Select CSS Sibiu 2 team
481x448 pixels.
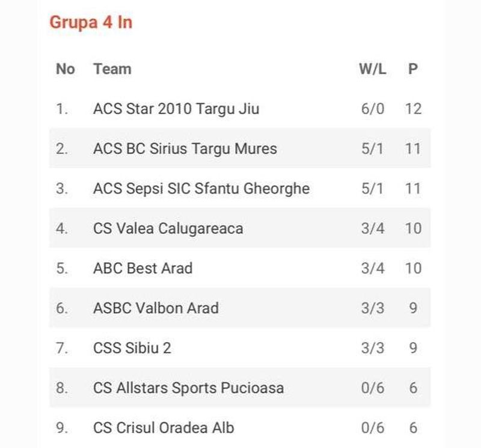click(132, 348)
